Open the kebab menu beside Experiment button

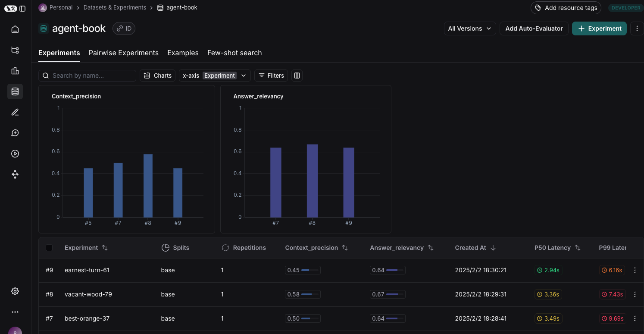pos(637,28)
